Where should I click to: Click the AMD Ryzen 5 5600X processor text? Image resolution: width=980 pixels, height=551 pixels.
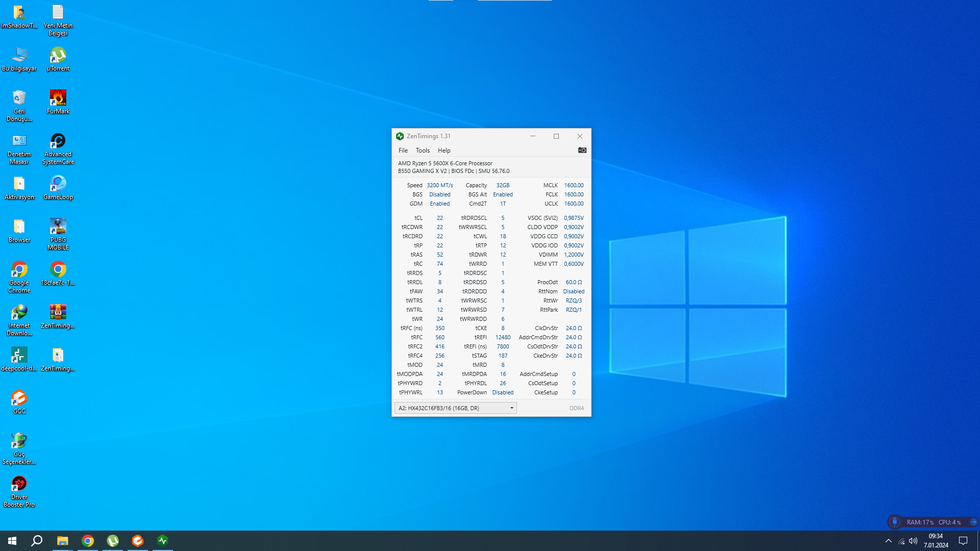tap(445, 163)
